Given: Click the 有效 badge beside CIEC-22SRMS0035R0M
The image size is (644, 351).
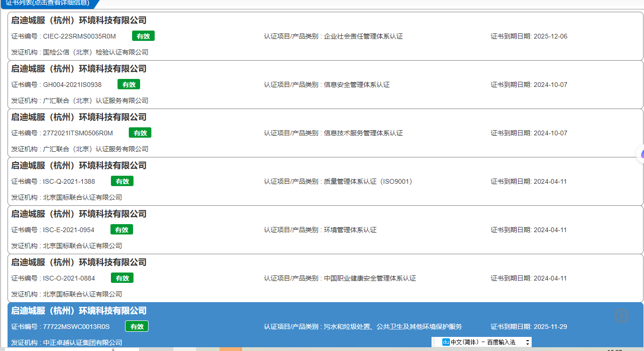Looking at the screenshot, I should coord(143,36).
